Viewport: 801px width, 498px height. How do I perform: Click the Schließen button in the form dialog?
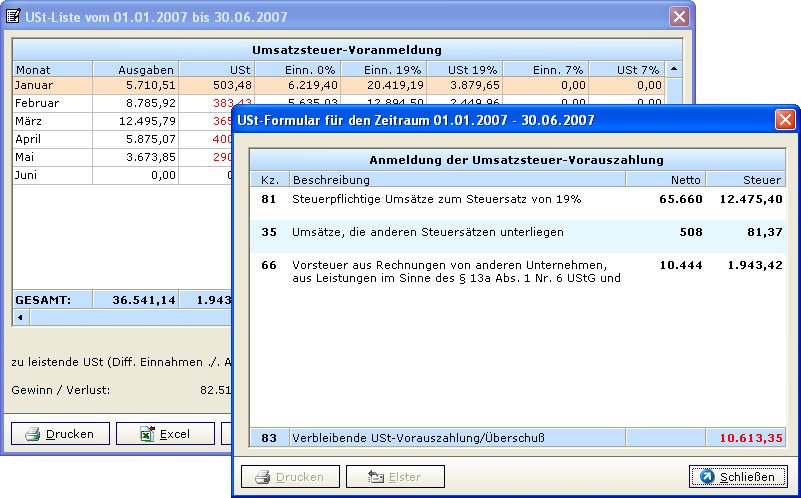[738, 477]
